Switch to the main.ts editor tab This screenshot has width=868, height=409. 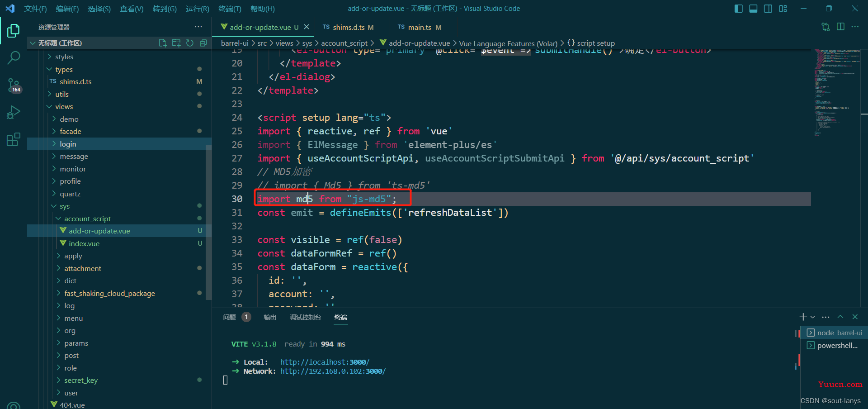point(420,27)
